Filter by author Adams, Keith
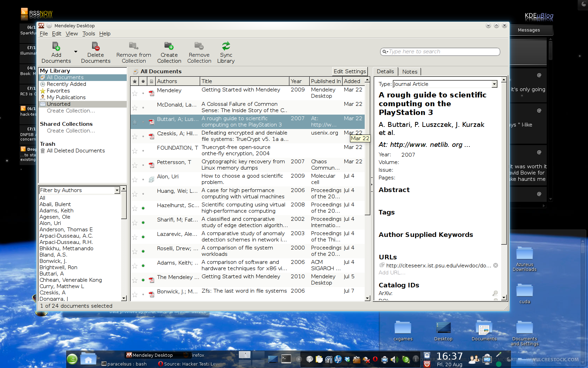Image resolution: width=588 pixels, height=368 pixels. 56,211
